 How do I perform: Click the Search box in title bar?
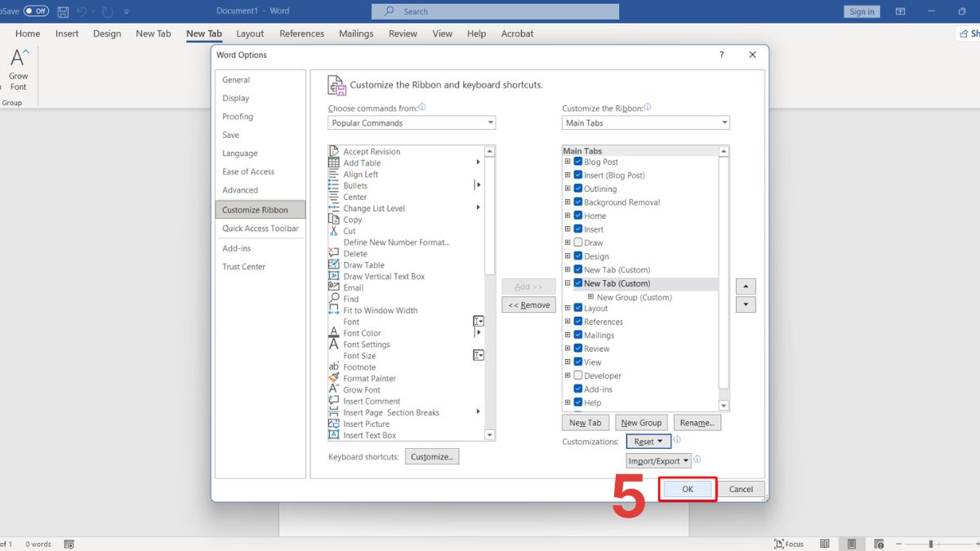tap(495, 11)
